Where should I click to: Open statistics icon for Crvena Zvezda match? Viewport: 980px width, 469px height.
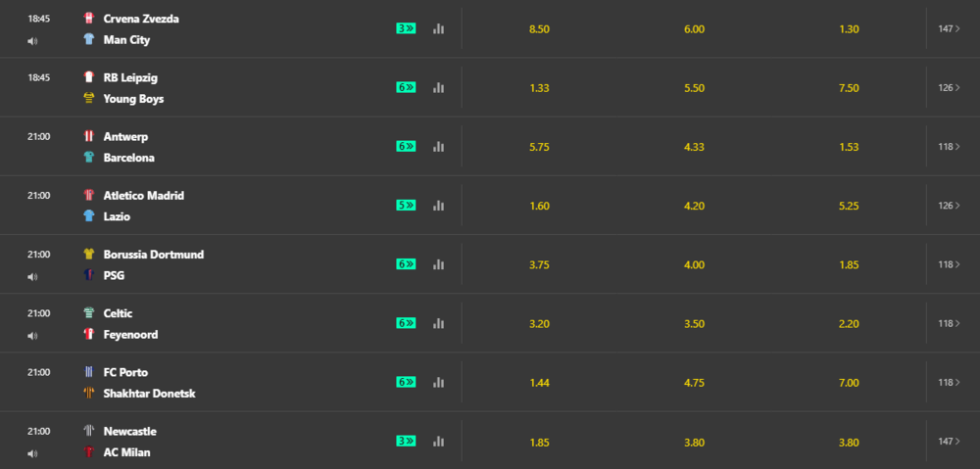(x=438, y=28)
